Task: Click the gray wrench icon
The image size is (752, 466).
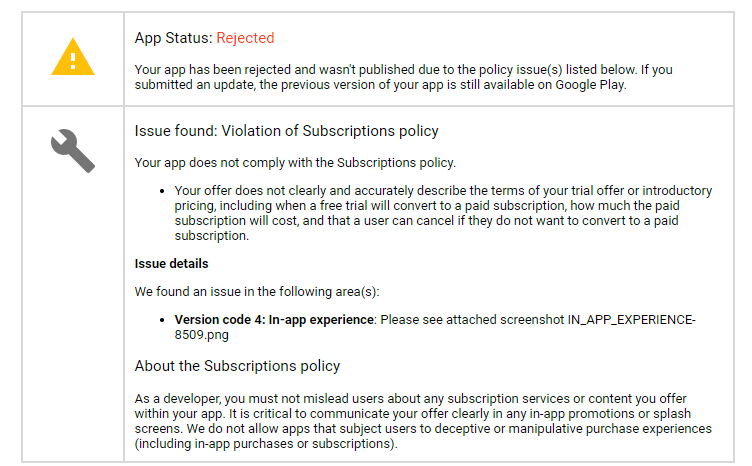Action: point(73,151)
